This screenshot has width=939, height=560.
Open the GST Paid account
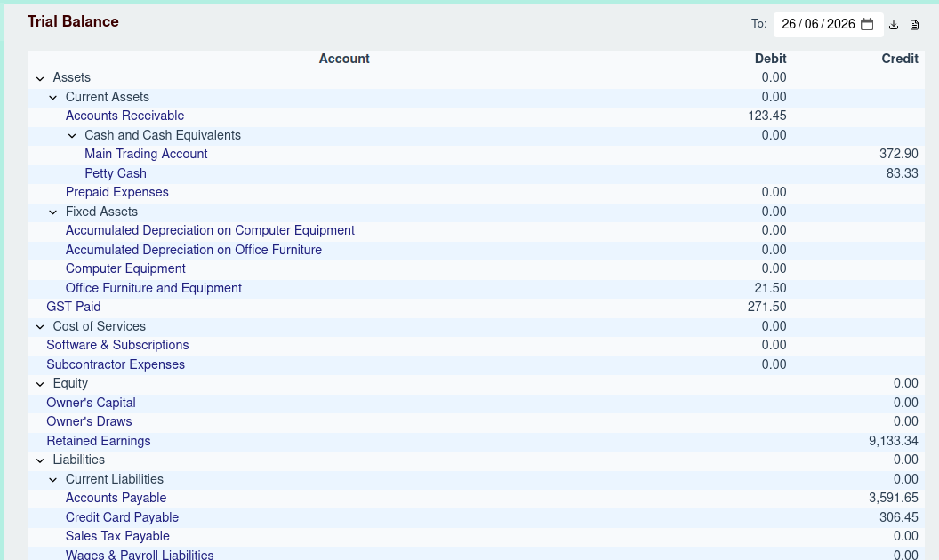74,307
